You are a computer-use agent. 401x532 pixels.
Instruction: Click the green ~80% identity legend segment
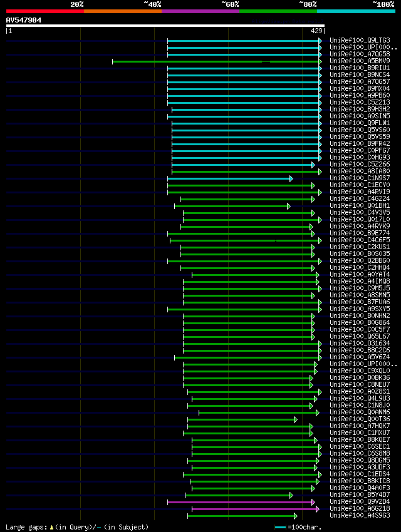coord(278,11)
